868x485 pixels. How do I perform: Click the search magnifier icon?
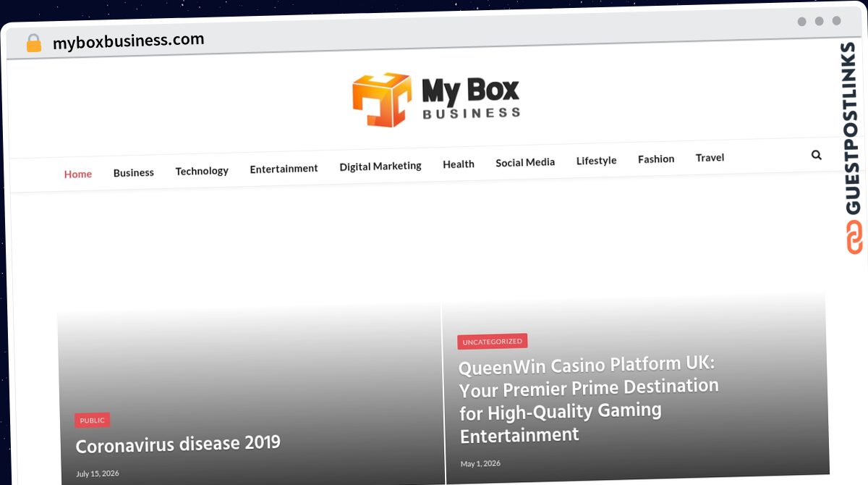(817, 155)
